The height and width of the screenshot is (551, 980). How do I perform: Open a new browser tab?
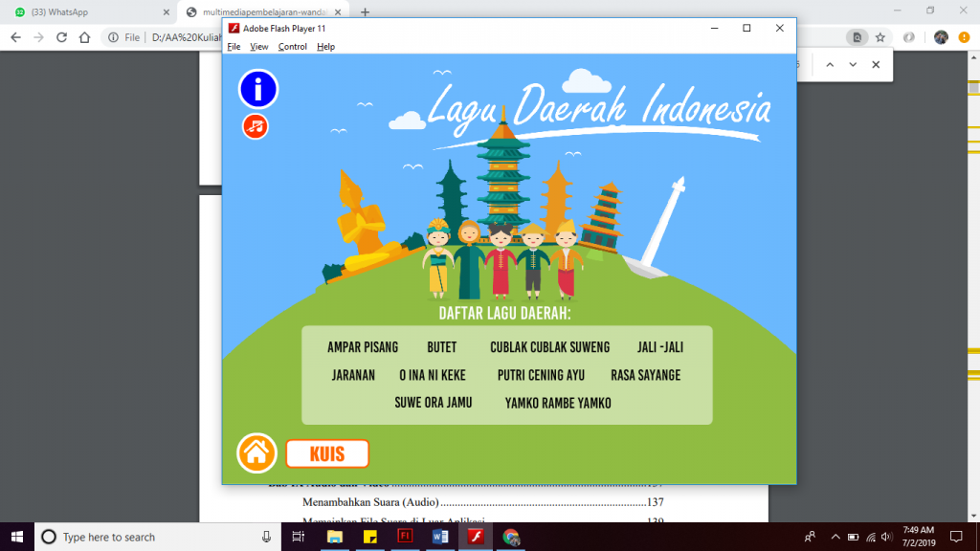pos(365,11)
